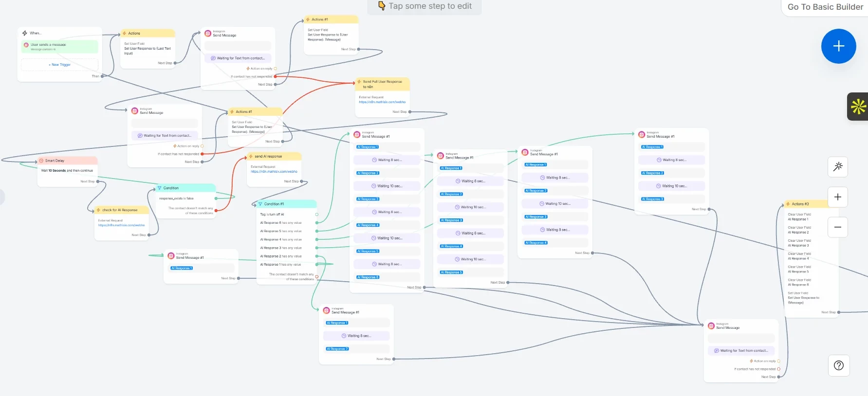This screenshot has width=868, height=396.
Task: Click Next Step port of Smart Delay node
Action: [x=98, y=181]
